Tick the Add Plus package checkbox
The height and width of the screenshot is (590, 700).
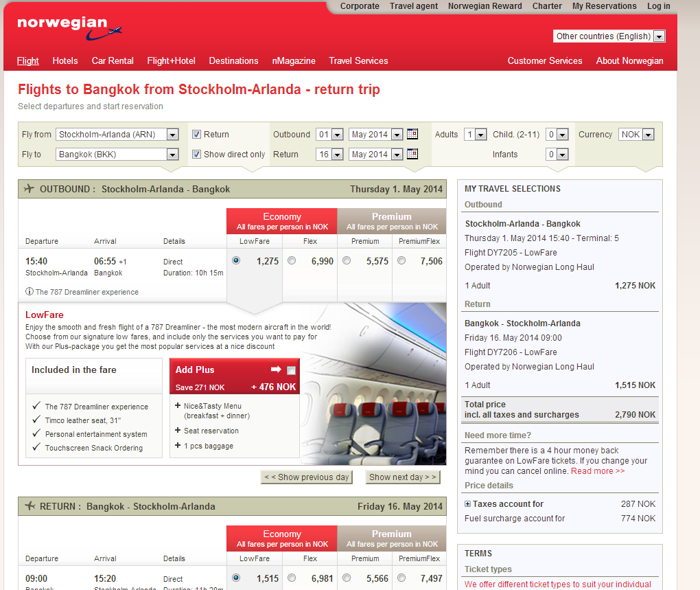click(x=291, y=370)
